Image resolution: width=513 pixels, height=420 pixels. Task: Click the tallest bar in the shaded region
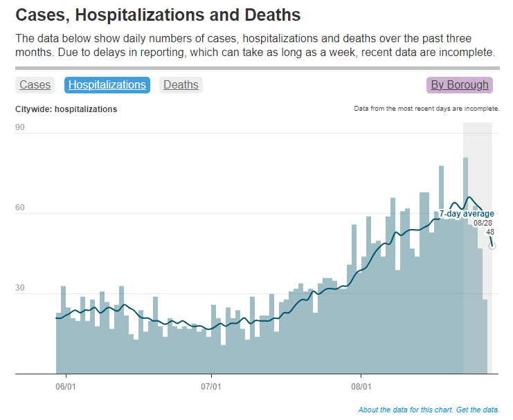tap(466, 263)
